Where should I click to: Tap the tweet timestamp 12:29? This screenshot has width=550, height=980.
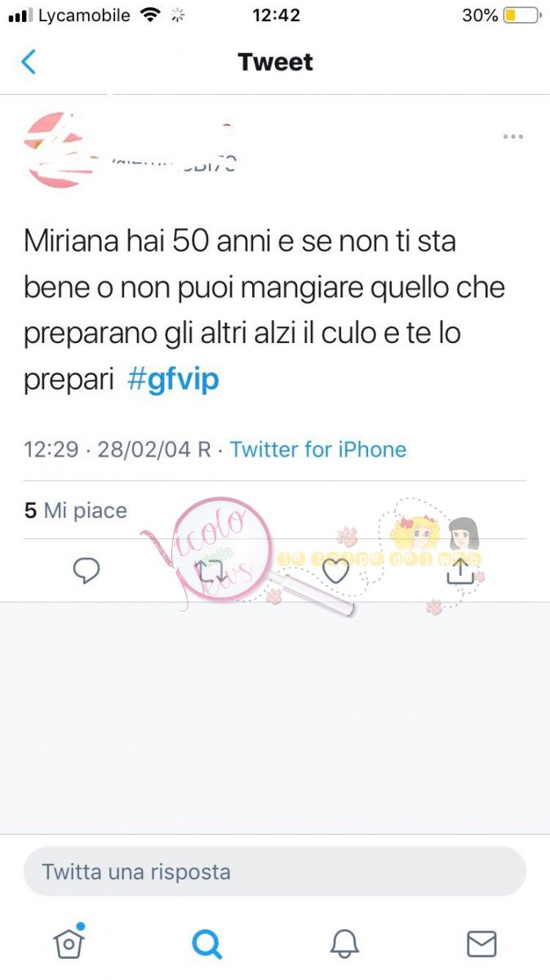tap(51, 449)
